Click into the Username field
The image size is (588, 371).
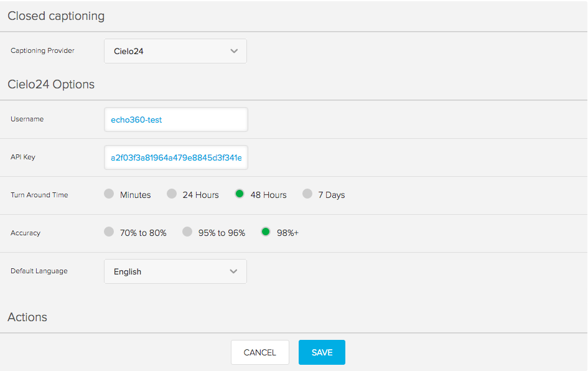coord(176,120)
